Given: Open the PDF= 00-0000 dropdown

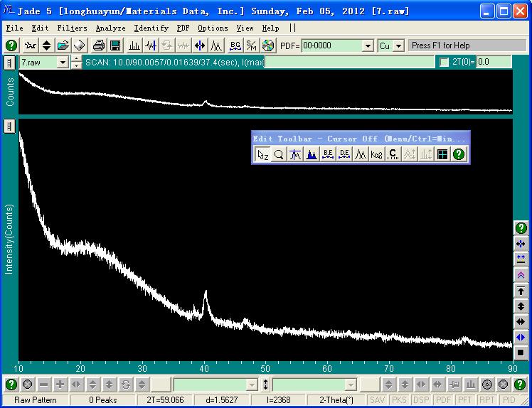Looking at the screenshot, I should [368, 45].
